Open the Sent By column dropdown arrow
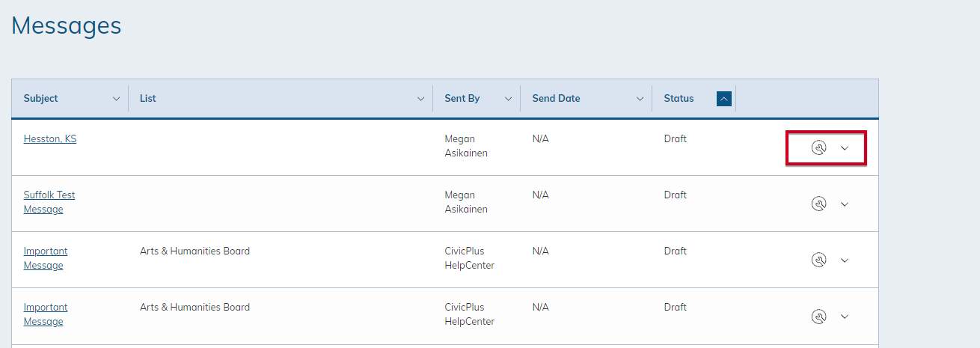 tap(508, 99)
